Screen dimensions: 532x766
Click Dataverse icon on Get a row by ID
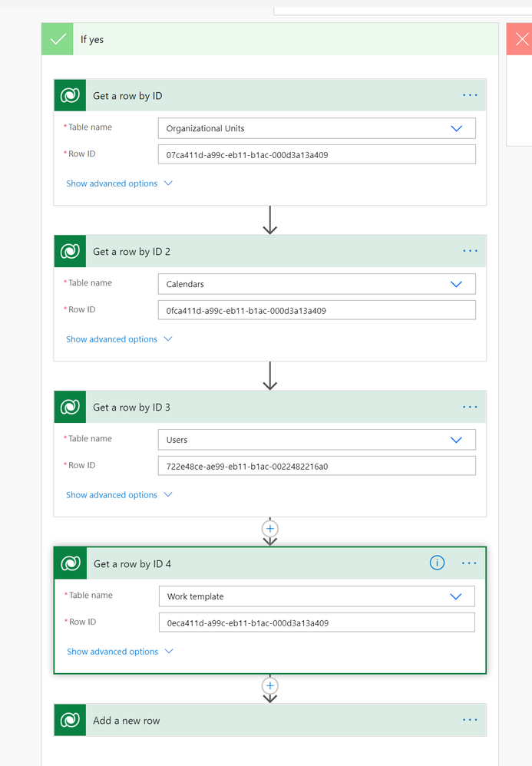pos(70,96)
